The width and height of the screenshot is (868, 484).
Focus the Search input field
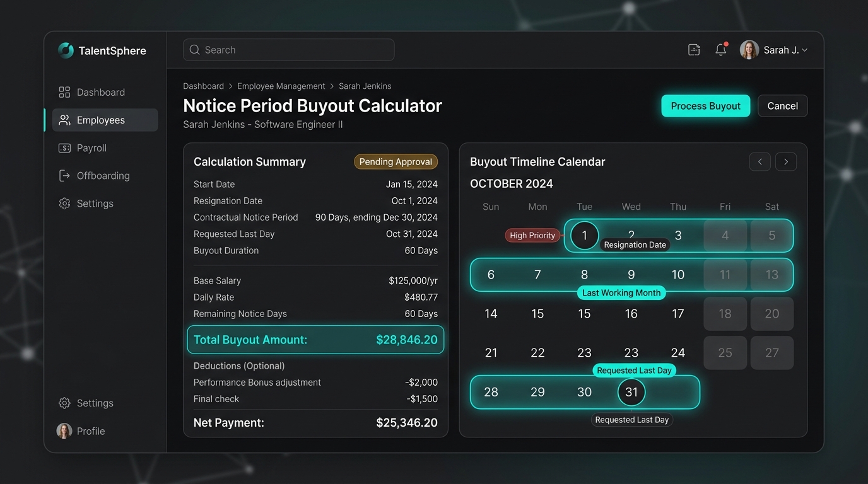click(x=289, y=50)
